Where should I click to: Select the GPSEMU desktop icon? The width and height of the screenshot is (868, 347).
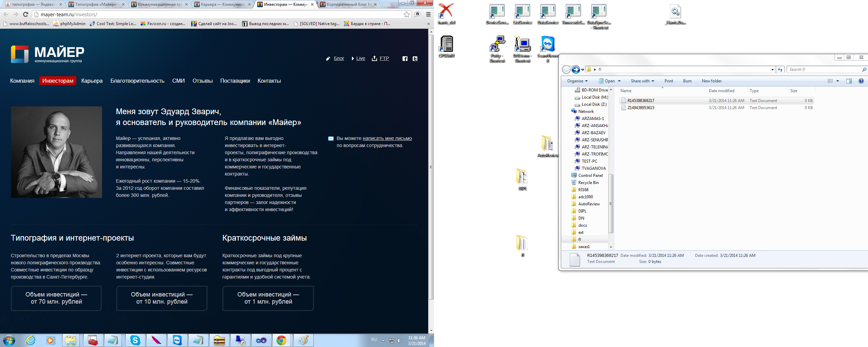(x=447, y=47)
